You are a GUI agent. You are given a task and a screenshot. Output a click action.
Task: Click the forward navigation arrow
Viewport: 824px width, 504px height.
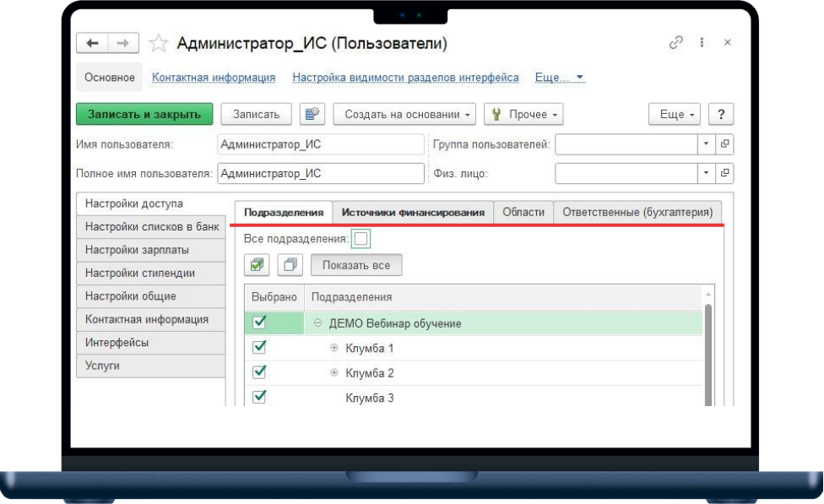point(121,43)
